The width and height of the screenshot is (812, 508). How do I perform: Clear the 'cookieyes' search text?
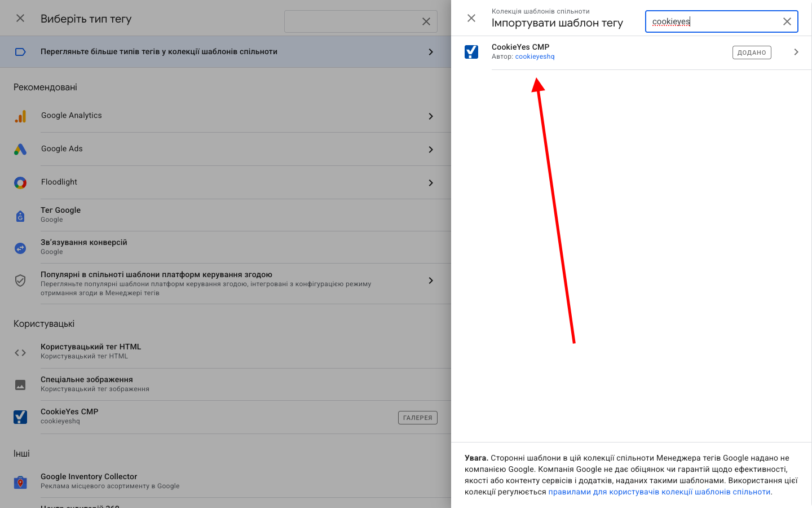(x=787, y=21)
